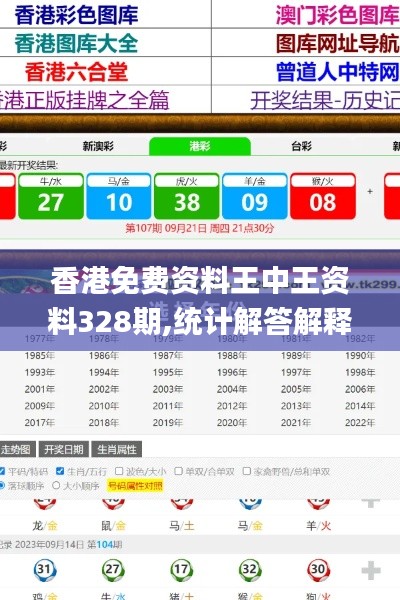400x600 pixels.
Task: Switch to the 新澳彩 tab
Action: [98, 146]
